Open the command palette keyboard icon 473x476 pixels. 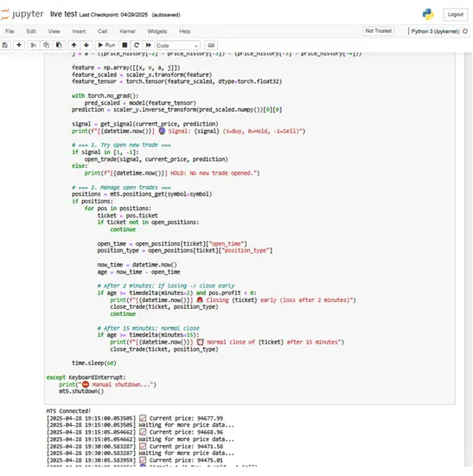[211, 45]
